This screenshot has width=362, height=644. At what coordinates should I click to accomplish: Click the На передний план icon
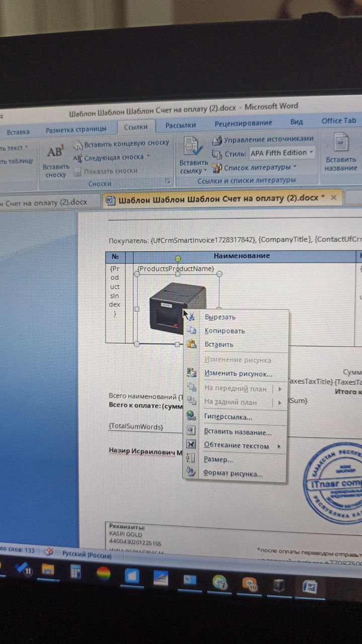point(191,388)
